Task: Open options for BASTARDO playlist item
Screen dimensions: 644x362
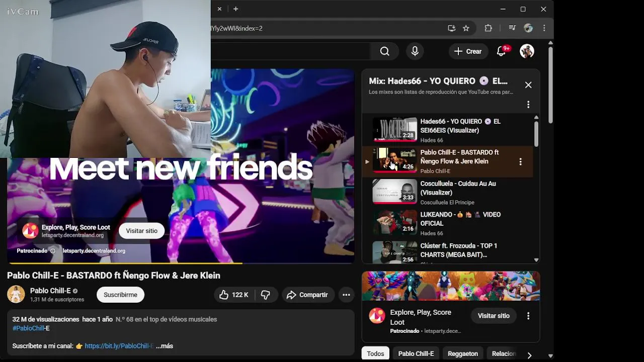Action: (520, 162)
